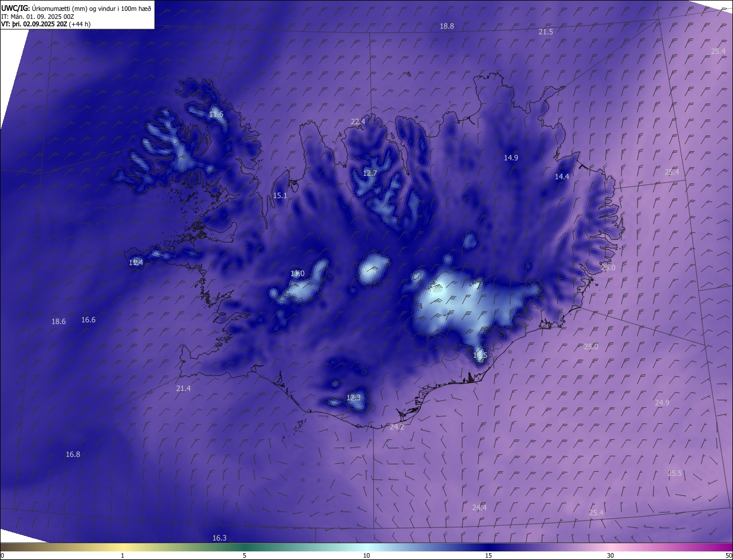The height and width of the screenshot is (560, 733).
Task: Click the value label 12.3
Action: point(354,398)
